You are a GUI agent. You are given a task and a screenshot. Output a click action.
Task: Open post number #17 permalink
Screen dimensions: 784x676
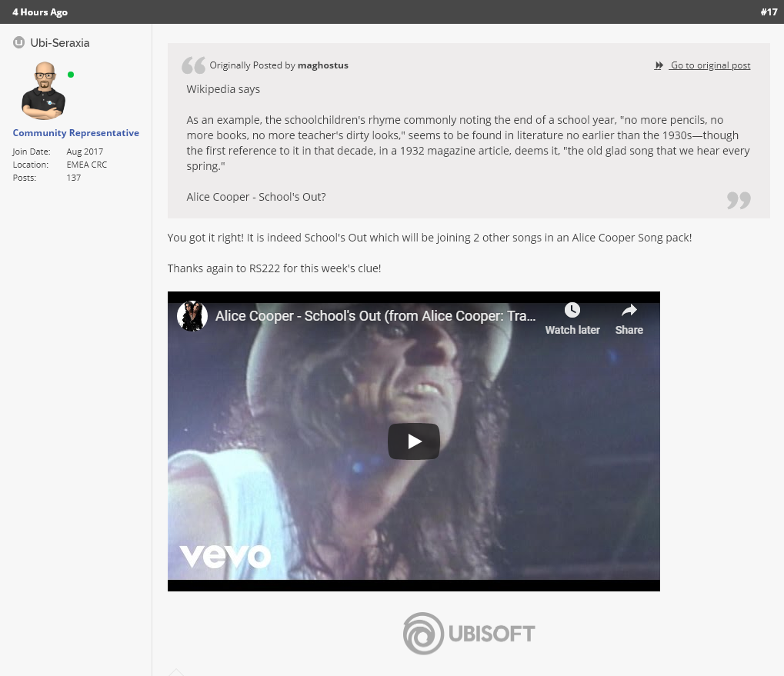[x=769, y=12]
